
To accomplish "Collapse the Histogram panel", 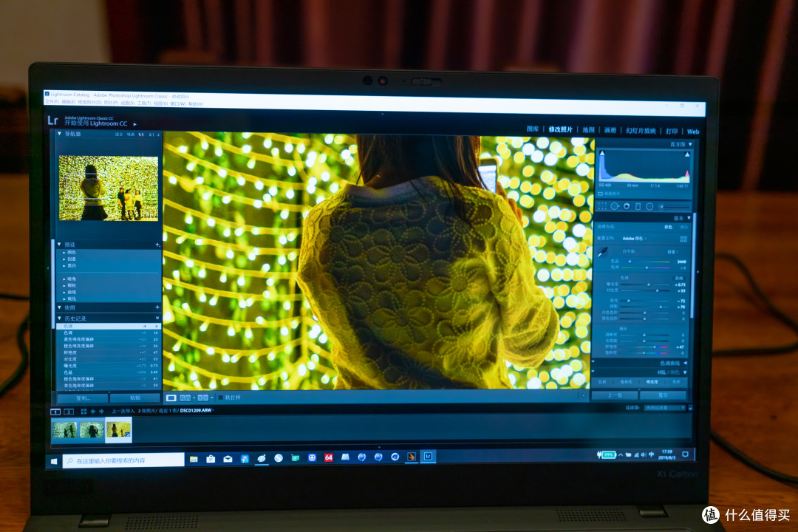I will click(x=690, y=145).
